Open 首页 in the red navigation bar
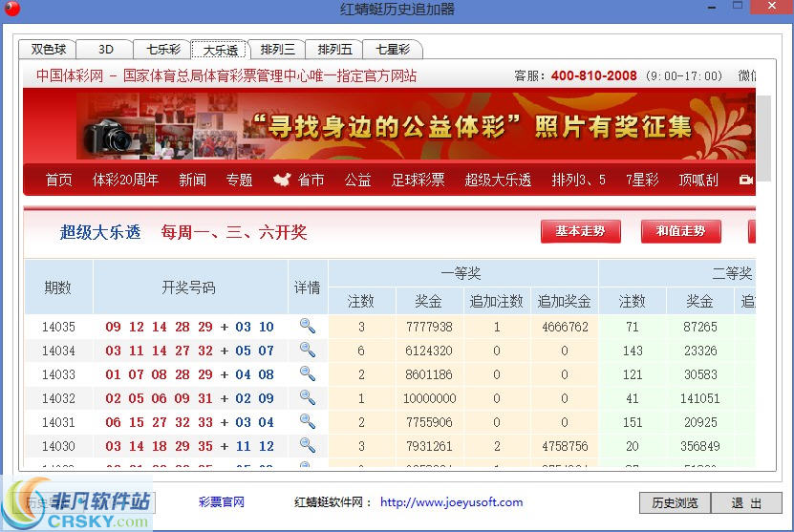Screen dimensions: 794x532 pyautogui.click(x=58, y=180)
